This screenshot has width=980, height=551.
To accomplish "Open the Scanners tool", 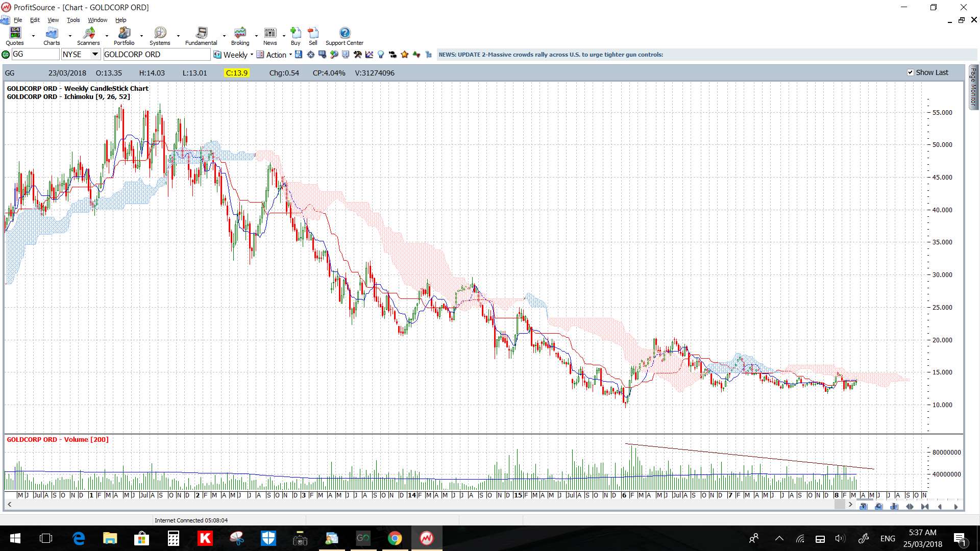I will coord(88,36).
